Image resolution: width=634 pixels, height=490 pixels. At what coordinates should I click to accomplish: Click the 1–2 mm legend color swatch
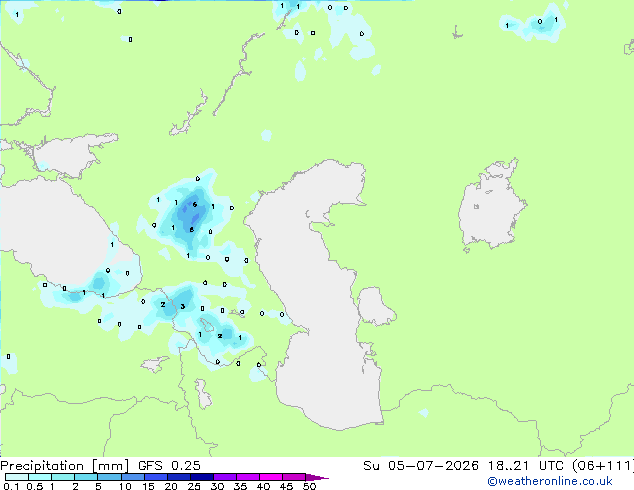[x=63, y=477]
